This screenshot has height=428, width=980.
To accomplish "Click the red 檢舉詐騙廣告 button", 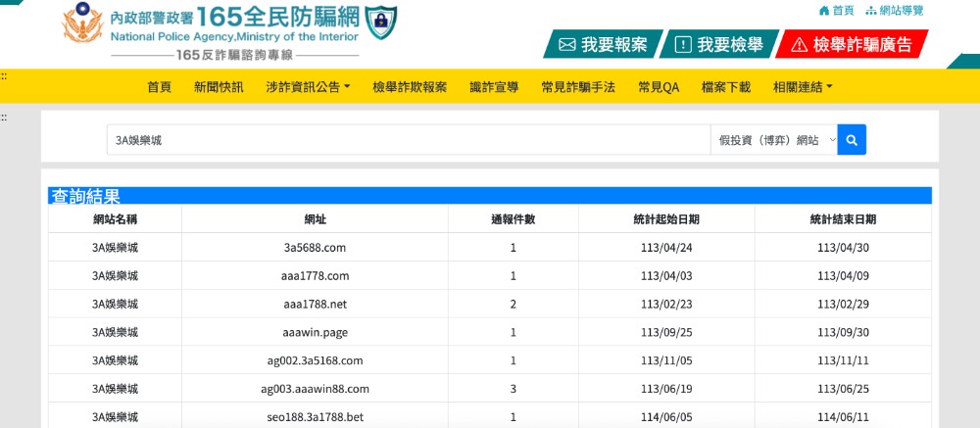I will 852,44.
